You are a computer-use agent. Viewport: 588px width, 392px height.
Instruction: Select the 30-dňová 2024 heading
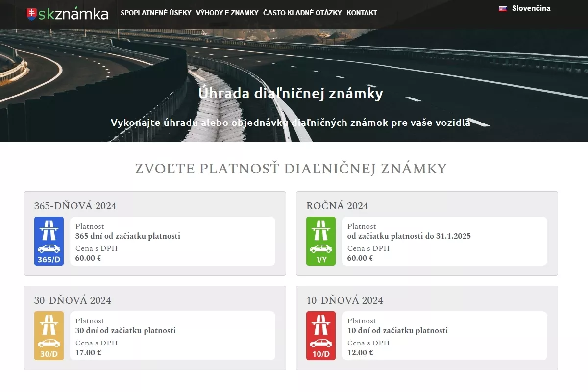(73, 300)
